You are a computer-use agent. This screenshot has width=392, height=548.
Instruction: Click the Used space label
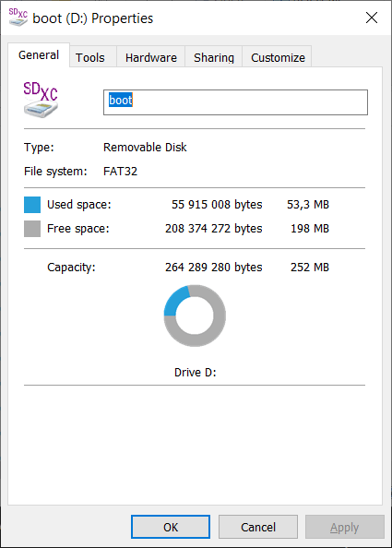pos(79,205)
